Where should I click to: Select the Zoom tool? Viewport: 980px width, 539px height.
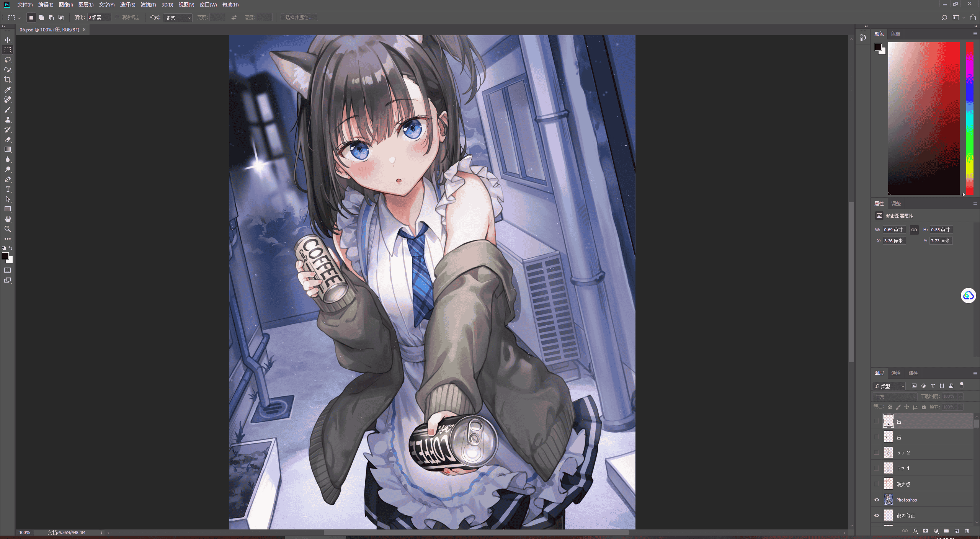point(8,229)
